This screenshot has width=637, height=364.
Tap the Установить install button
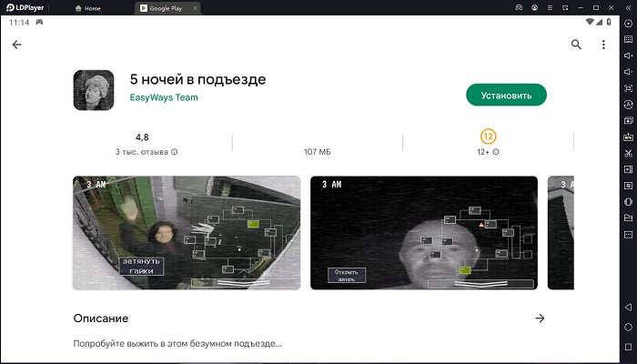(506, 95)
